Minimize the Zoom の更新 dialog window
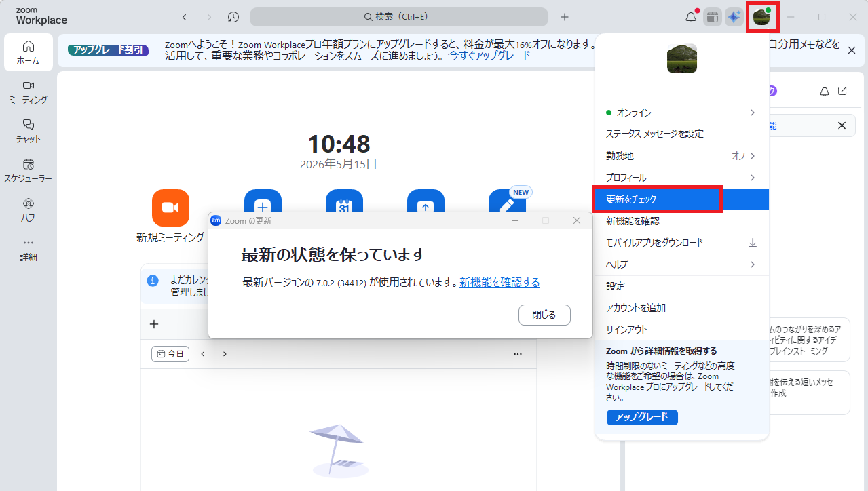Image resolution: width=868 pixels, height=491 pixels. coord(515,220)
